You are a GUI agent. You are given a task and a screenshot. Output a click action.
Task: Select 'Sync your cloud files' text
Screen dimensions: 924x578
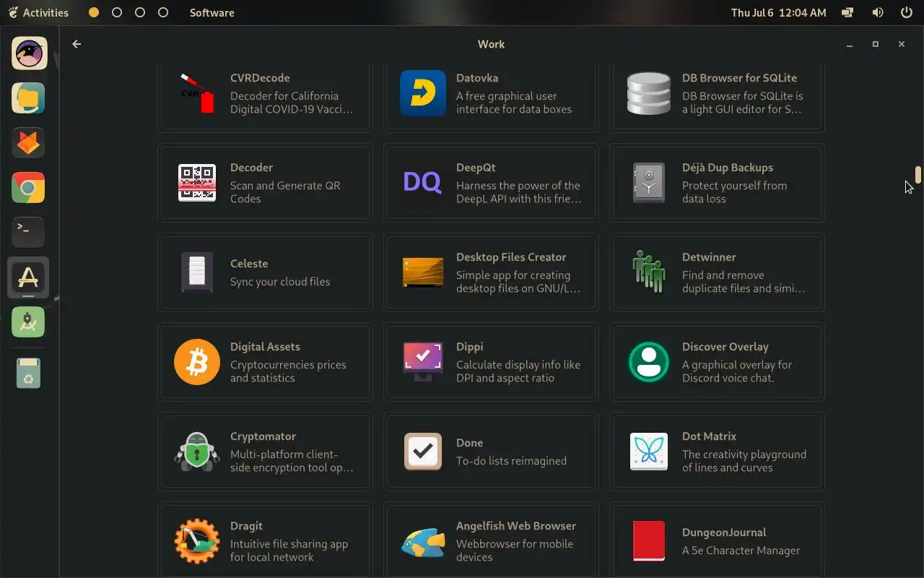(280, 282)
